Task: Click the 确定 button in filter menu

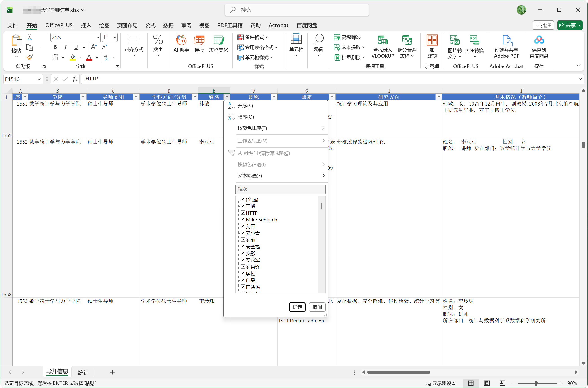Action: (x=297, y=307)
